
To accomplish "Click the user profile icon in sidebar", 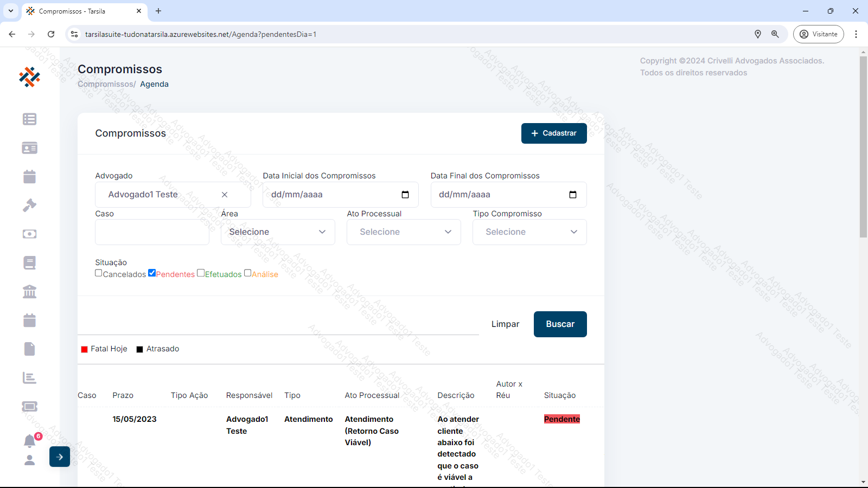I will click(x=29, y=460).
